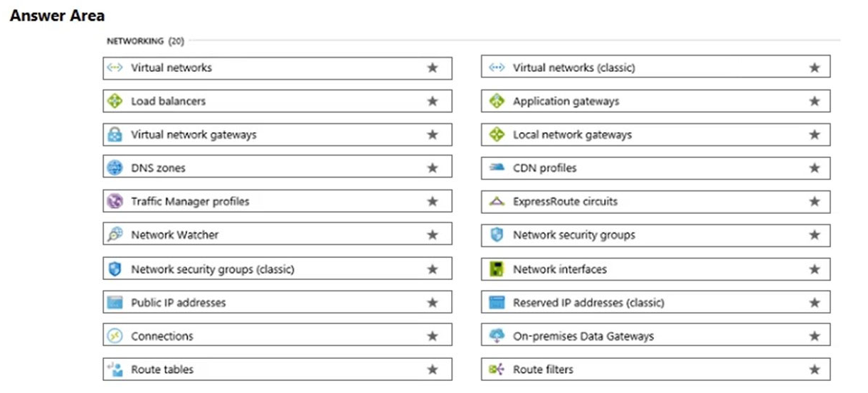Click the Network Watcher icon
868x393 pixels.
click(115, 235)
